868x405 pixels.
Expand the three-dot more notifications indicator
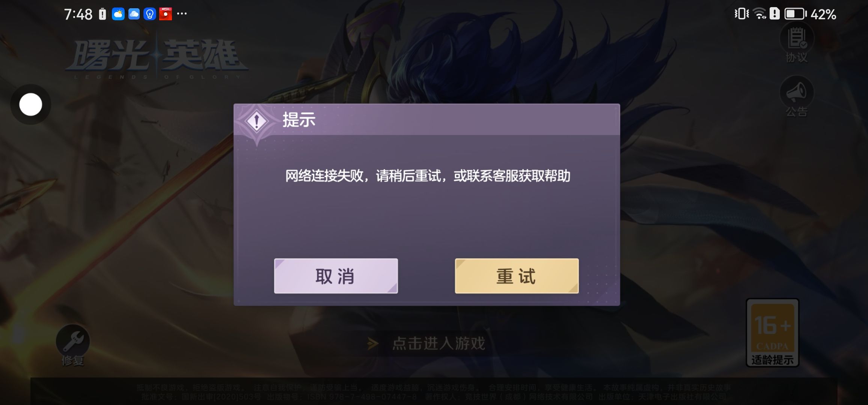182,13
